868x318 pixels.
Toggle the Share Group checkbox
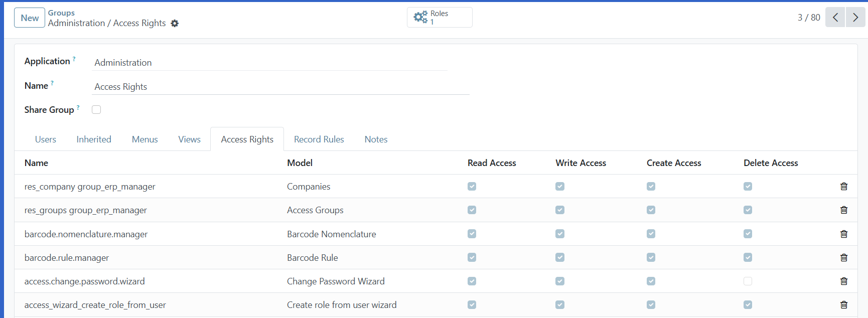(96, 109)
